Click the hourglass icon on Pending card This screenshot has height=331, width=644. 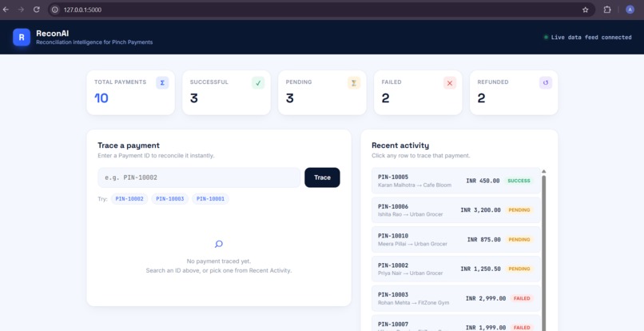pyautogui.click(x=354, y=82)
